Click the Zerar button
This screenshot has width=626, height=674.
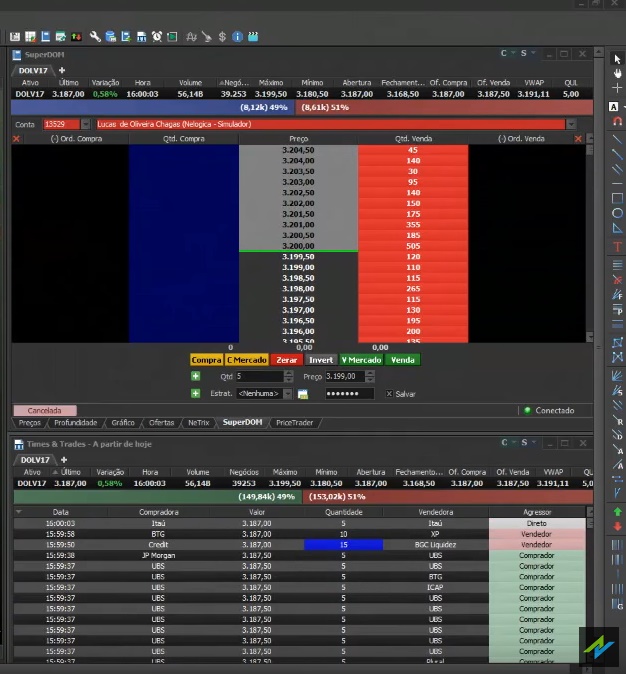(x=287, y=360)
